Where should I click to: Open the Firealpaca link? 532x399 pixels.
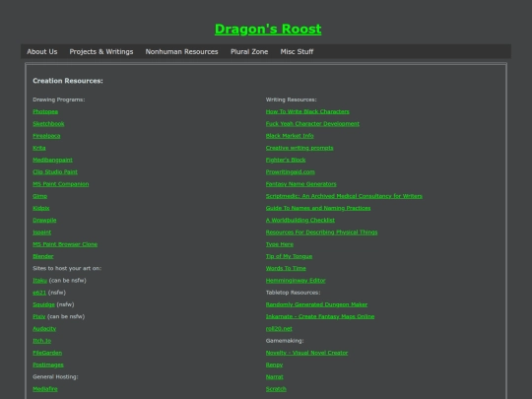[x=46, y=136]
